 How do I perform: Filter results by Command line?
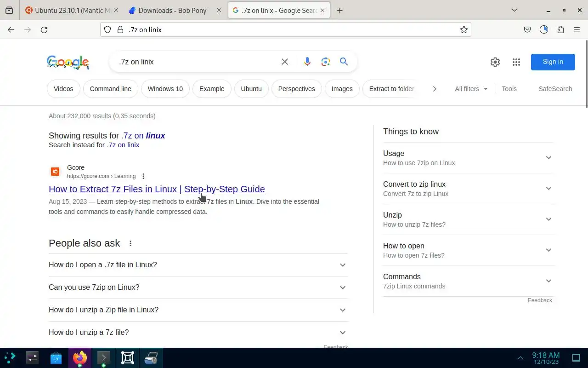pos(110,89)
